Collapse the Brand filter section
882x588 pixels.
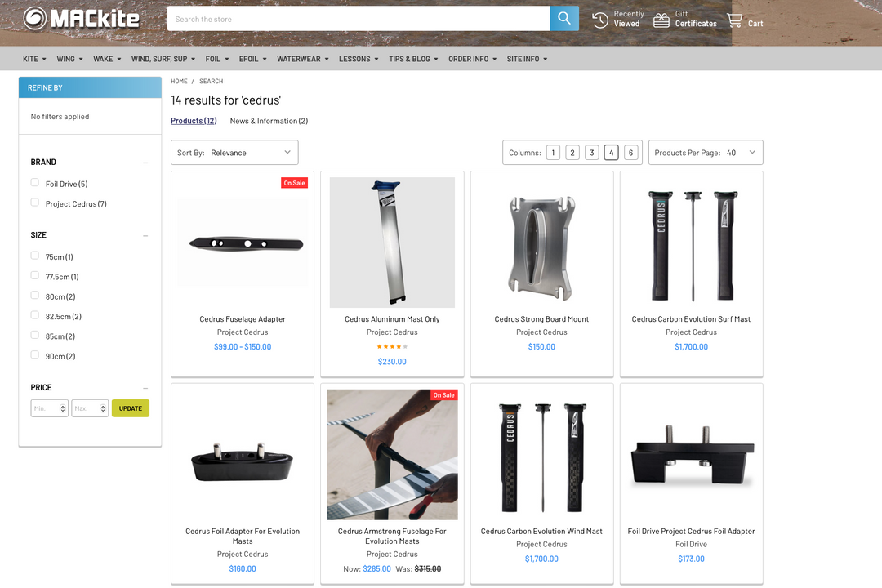[145, 163]
